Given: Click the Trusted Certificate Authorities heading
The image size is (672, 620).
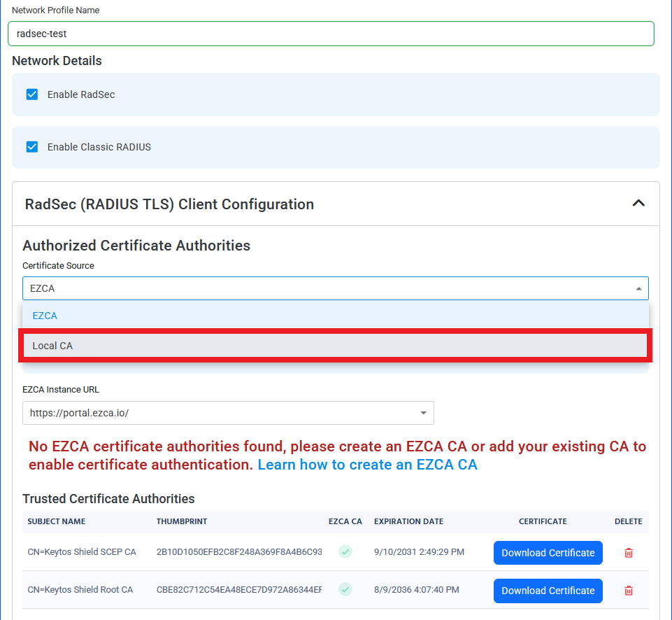Looking at the screenshot, I should 108,499.
